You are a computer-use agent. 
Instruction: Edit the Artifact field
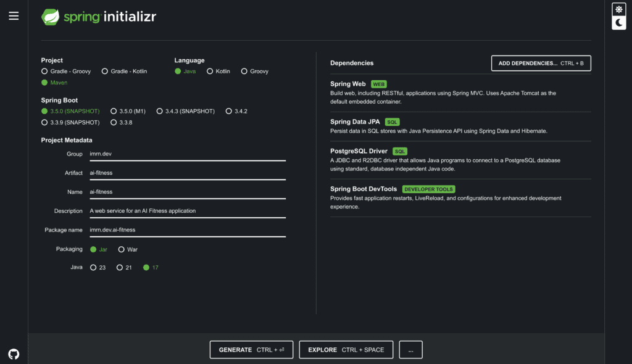(188, 173)
